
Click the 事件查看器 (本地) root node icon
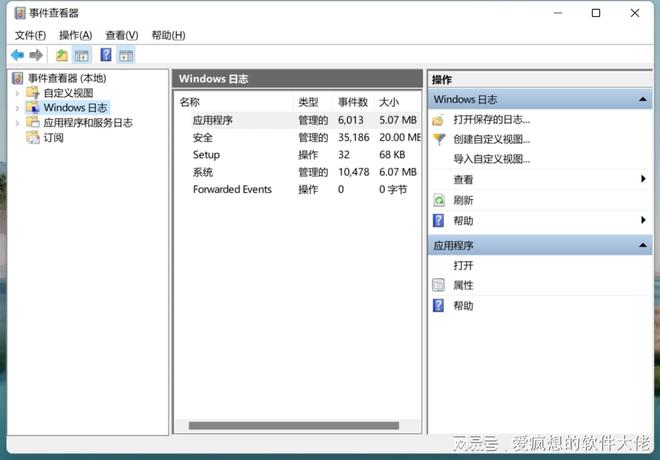[18, 78]
